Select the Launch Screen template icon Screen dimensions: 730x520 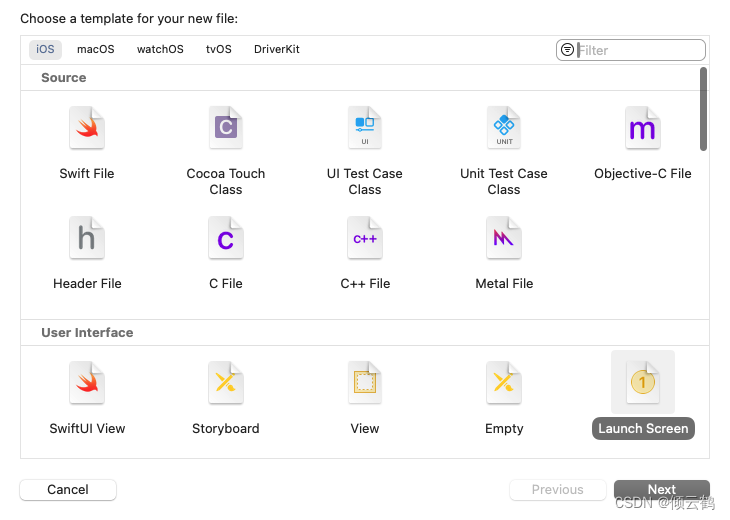pyautogui.click(x=642, y=383)
